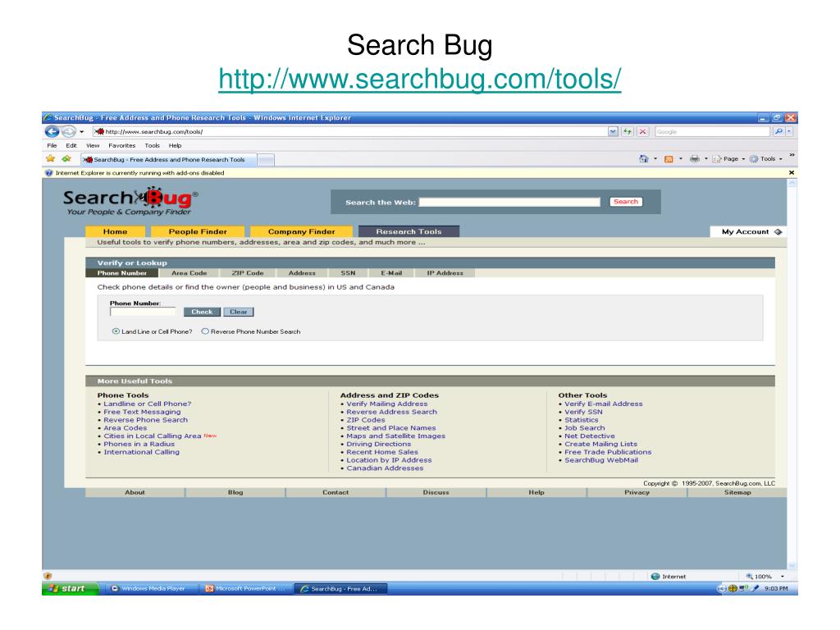The width and height of the screenshot is (840, 630).
Task: Switch to the SSN lookup tab
Action: [x=348, y=273]
